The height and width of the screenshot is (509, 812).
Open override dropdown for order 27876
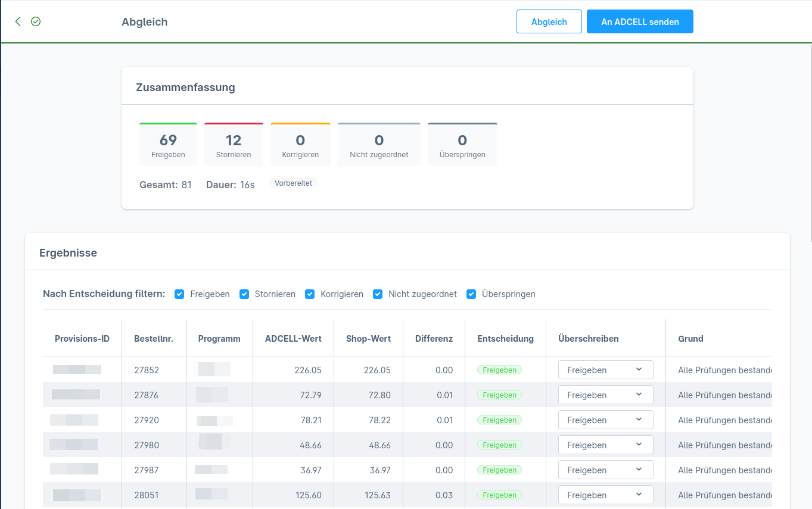point(605,395)
